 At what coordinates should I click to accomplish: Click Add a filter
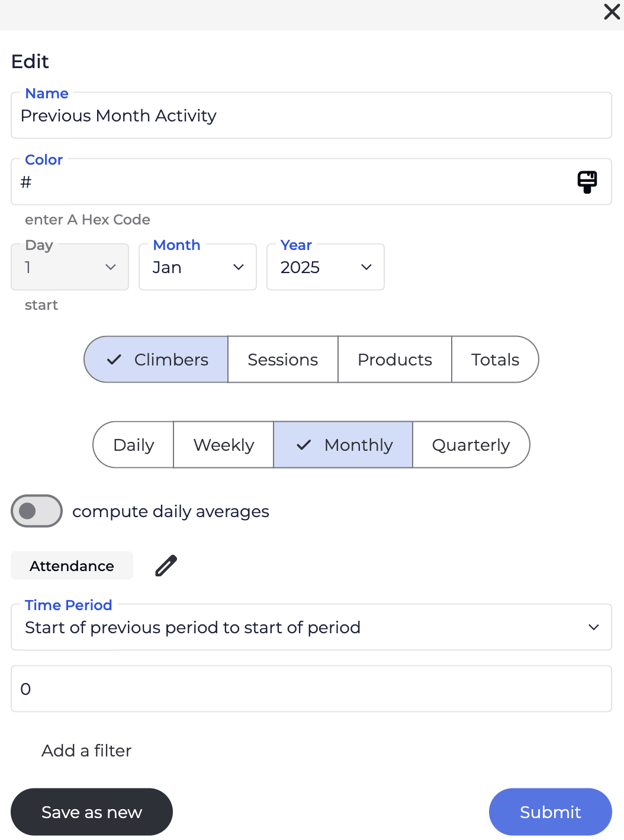[x=86, y=751]
